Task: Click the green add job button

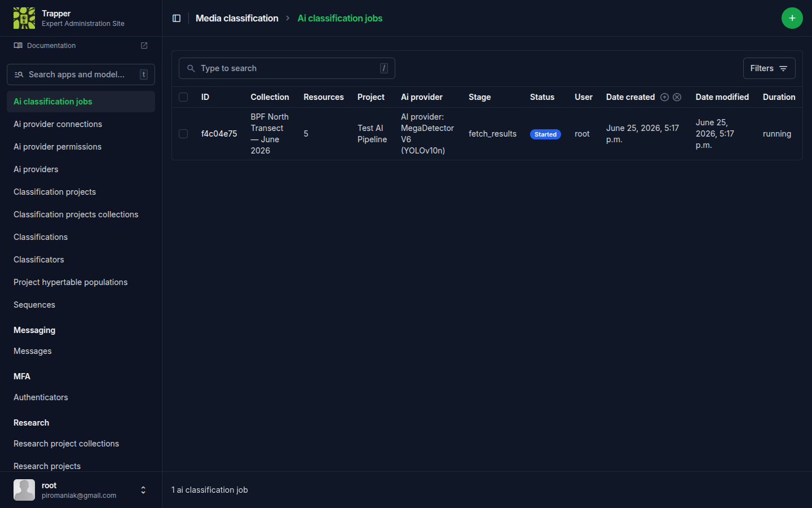Action: (x=792, y=18)
